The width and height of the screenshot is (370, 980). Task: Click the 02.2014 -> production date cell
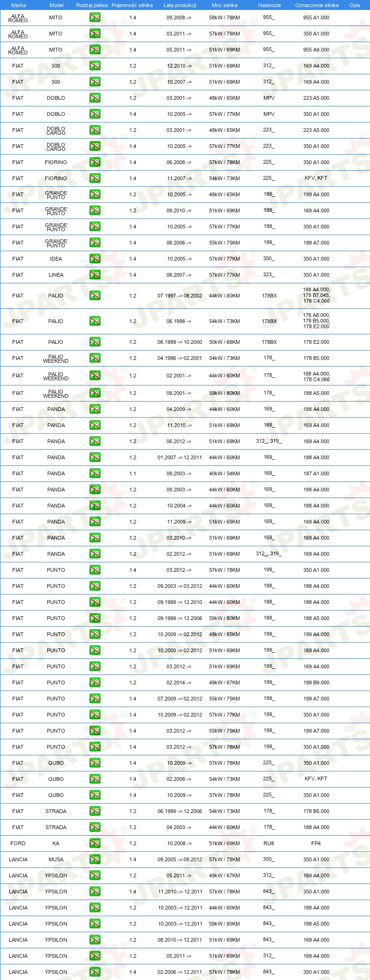tap(179, 682)
